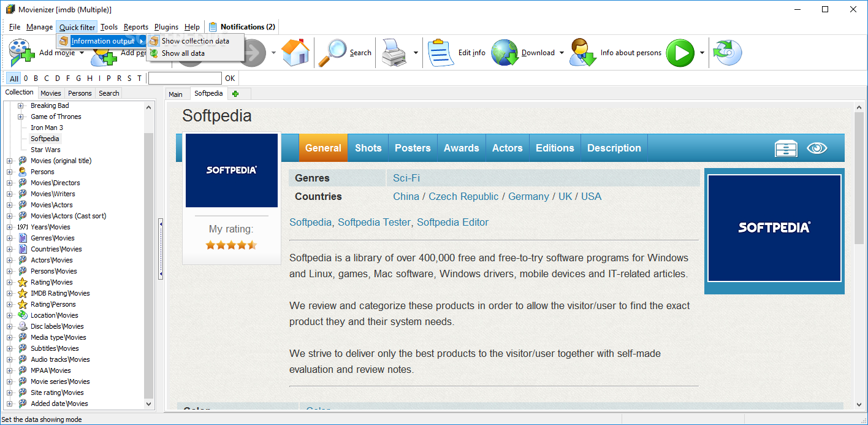The width and height of the screenshot is (868, 425).
Task: Open the Tools menu
Action: (109, 27)
